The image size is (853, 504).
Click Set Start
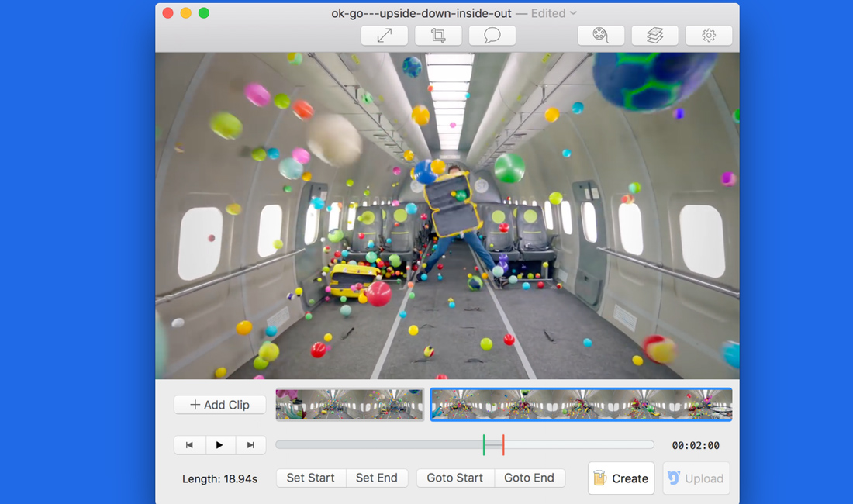pos(311,478)
